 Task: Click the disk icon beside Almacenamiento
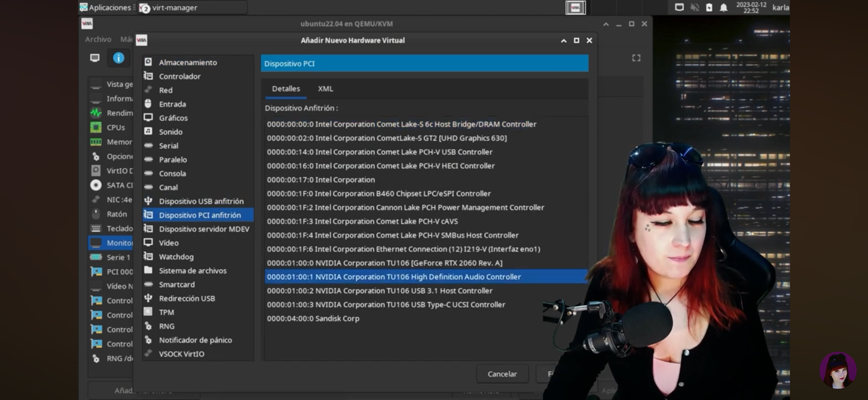click(148, 62)
